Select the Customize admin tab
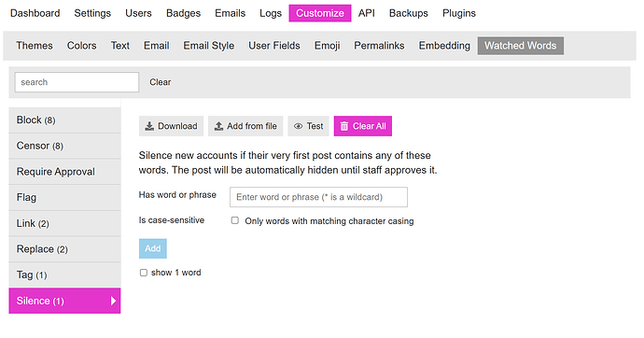 click(320, 13)
